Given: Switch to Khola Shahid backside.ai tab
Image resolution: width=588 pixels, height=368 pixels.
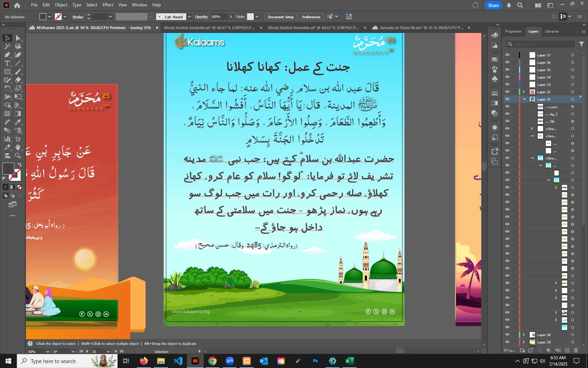Looking at the screenshot, I should tap(209, 28).
